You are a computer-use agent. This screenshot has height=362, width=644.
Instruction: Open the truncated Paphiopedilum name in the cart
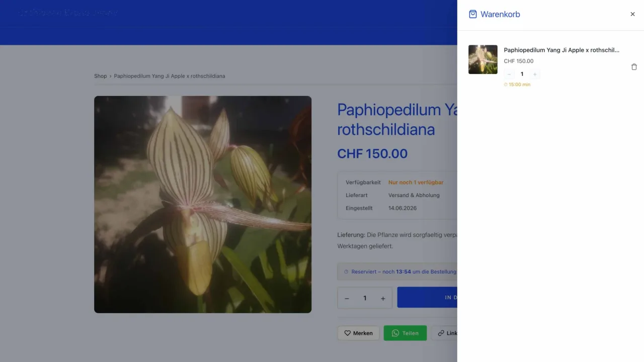[x=561, y=50]
